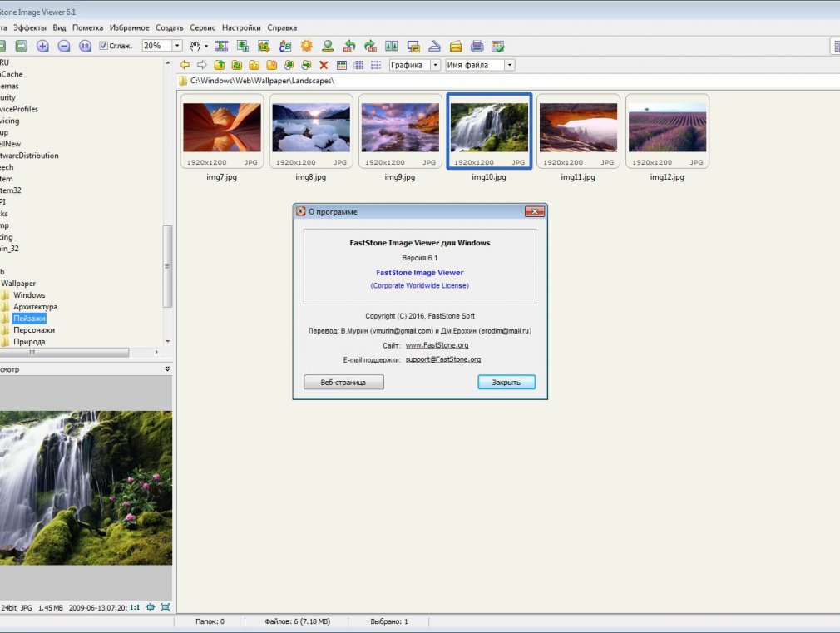Switch to list view icon
840x633 pixels.
click(x=376, y=65)
